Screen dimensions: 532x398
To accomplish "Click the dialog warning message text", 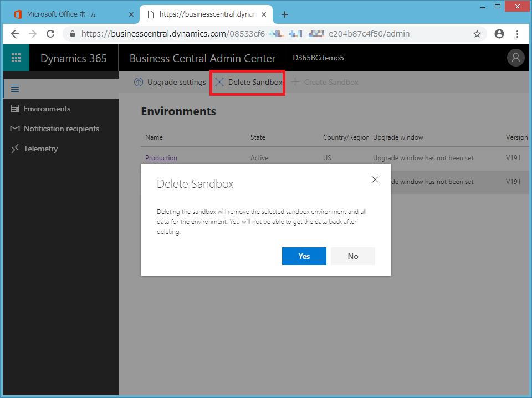I will (262, 222).
